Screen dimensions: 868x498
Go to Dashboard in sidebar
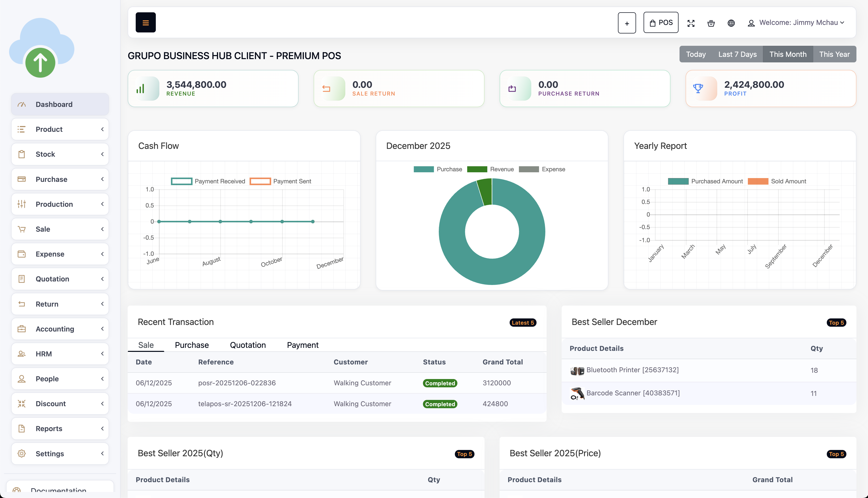tap(60, 104)
